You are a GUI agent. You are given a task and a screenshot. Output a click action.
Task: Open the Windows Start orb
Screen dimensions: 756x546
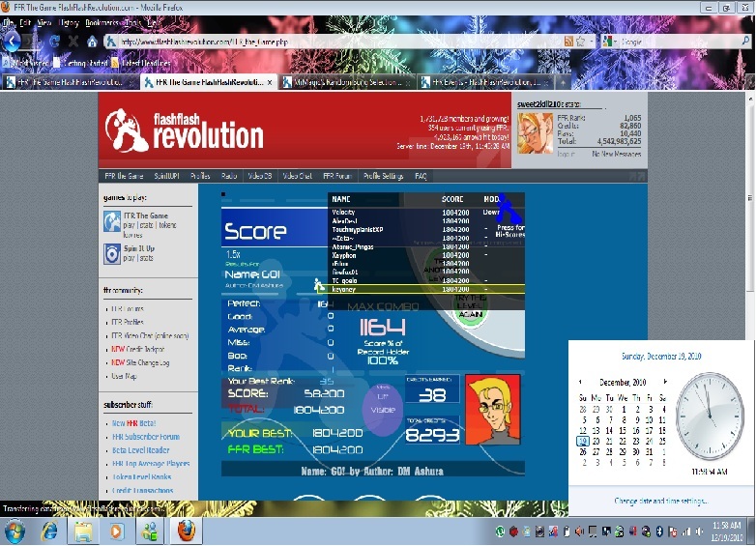tap(15, 532)
